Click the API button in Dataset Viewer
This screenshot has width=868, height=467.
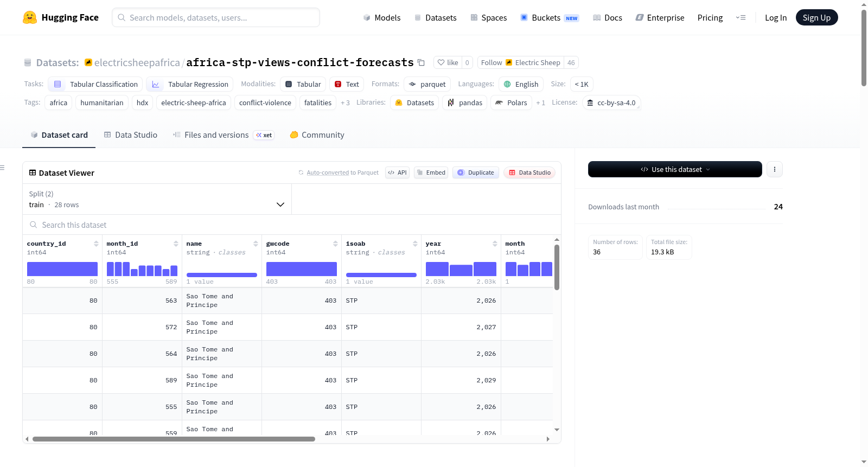(x=397, y=172)
